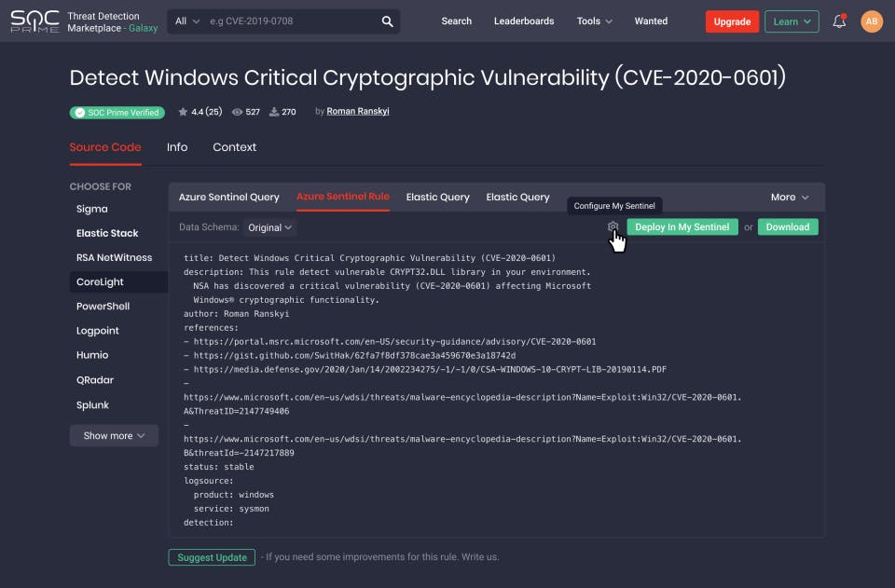Image resolution: width=895 pixels, height=588 pixels.
Task: Click the SOC Prime Verified badge
Action: [117, 113]
